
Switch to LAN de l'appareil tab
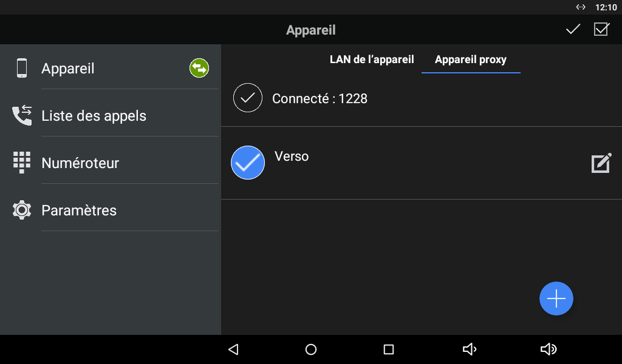372,59
